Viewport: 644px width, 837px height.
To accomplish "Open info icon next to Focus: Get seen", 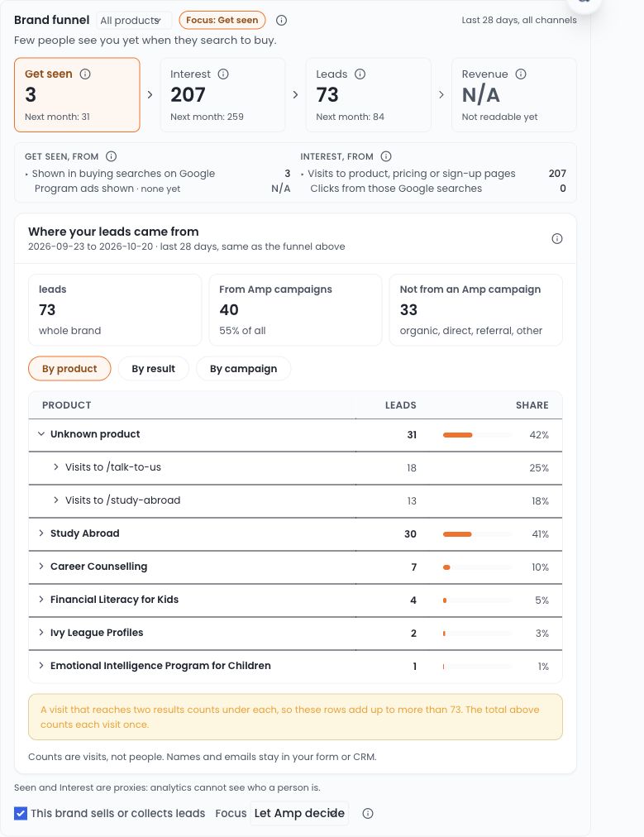I will tap(281, 21).
